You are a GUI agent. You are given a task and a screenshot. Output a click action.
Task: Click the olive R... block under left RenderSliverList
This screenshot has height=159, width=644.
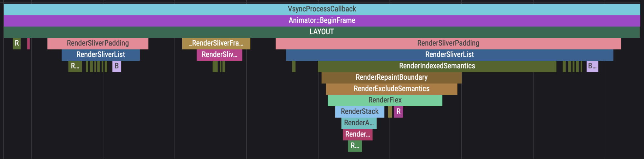(75, 66)
